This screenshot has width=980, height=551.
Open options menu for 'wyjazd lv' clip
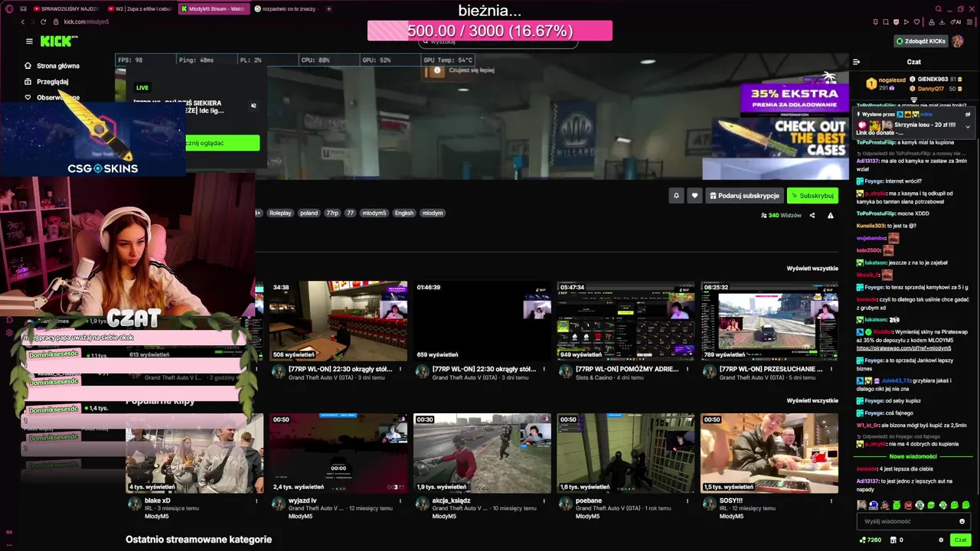(401, 500)
